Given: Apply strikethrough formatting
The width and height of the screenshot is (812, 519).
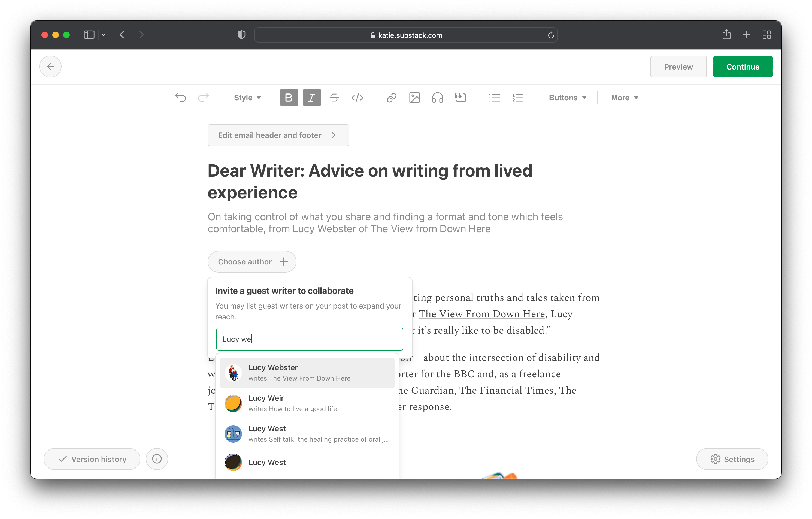Looking at the screenshot, I should pos(334,98).
